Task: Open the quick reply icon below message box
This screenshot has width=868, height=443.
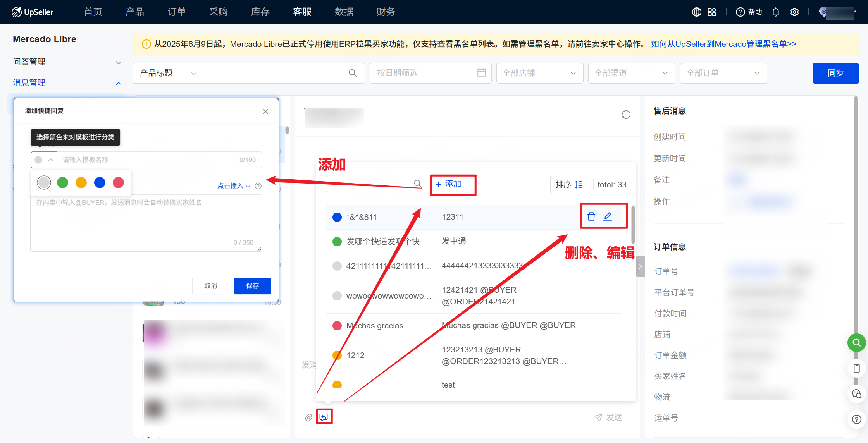Action: point(324,417)
